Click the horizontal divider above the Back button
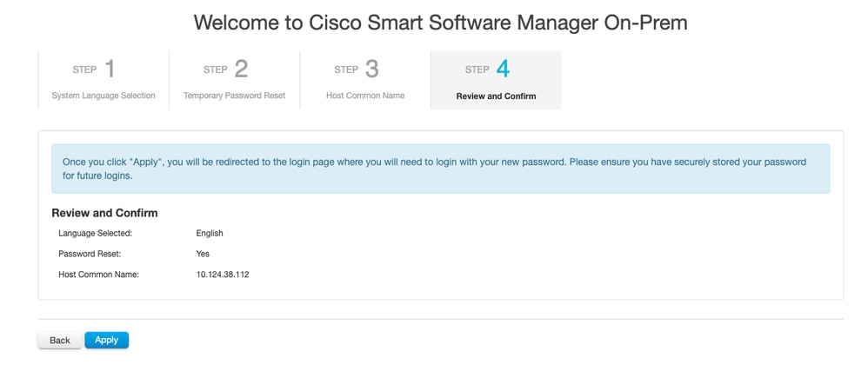Viewport: 868px width, 371px height. 440,319
